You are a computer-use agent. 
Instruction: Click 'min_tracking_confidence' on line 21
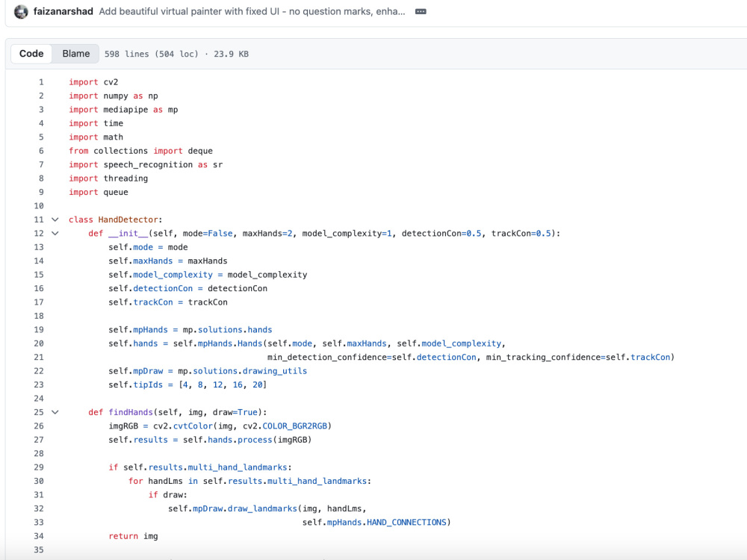coord(543,357)
